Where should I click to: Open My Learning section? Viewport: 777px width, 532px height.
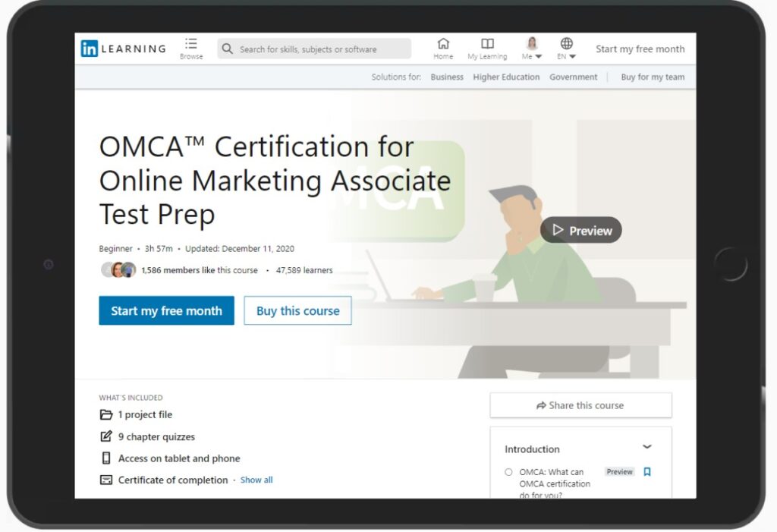click(x=486, y=44)
